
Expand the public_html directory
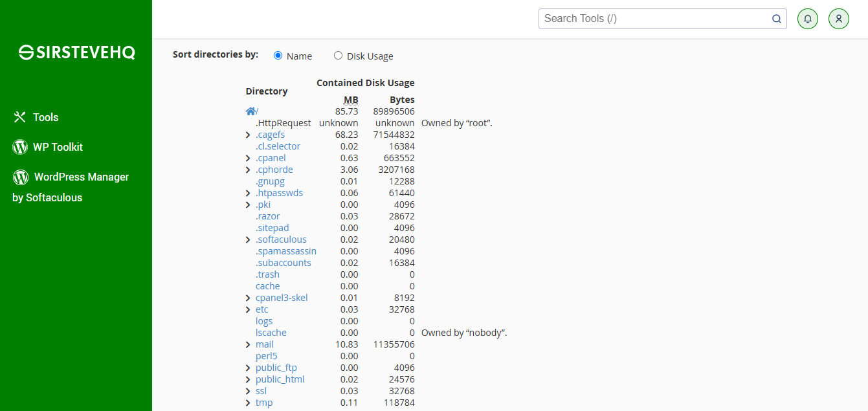tap(248, 379)
